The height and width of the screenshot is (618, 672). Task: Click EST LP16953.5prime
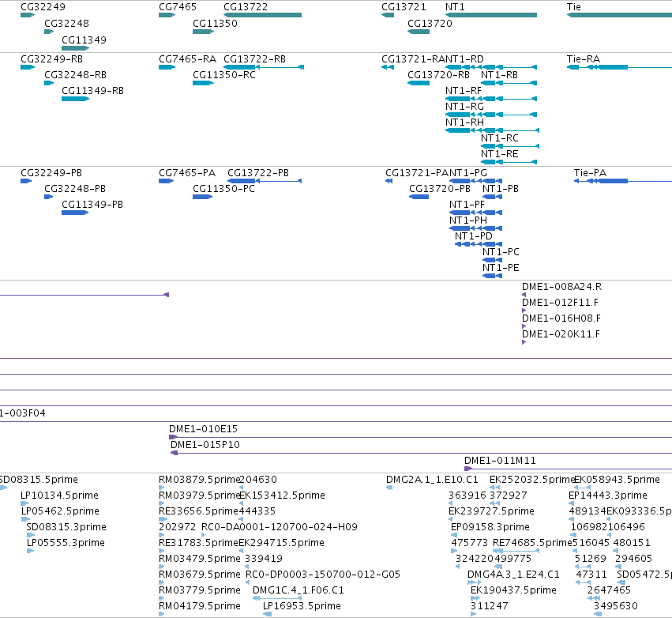click(302, 606)
